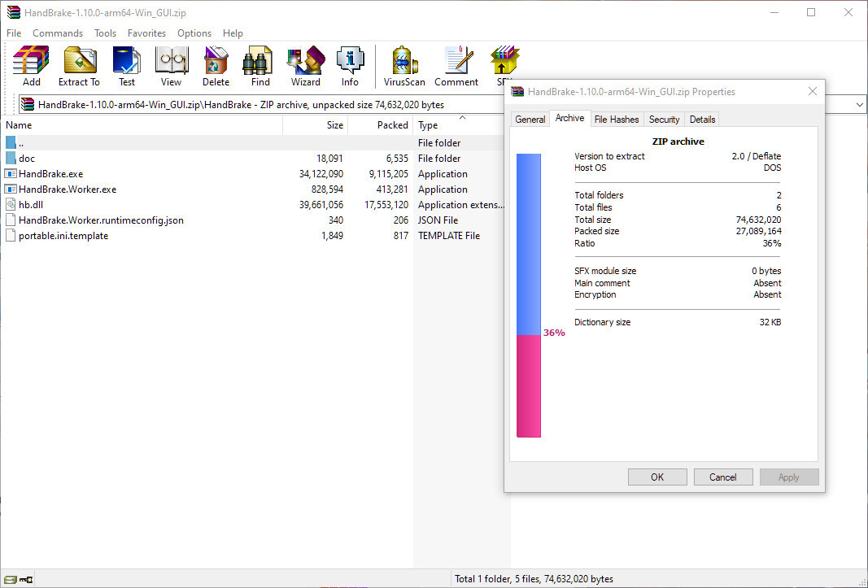
Task: Select the portable.ini.template file name
Action: (x=63, y=236)
